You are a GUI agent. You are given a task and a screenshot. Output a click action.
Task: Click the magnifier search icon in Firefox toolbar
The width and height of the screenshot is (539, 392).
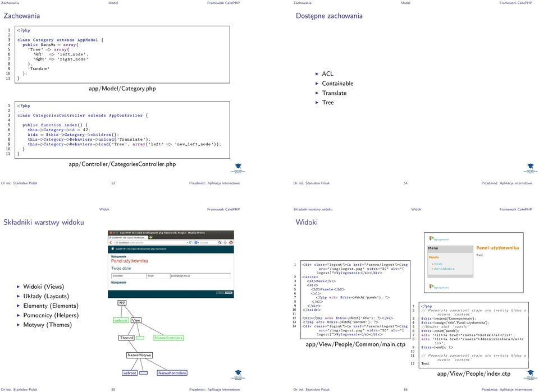point(220,242)
